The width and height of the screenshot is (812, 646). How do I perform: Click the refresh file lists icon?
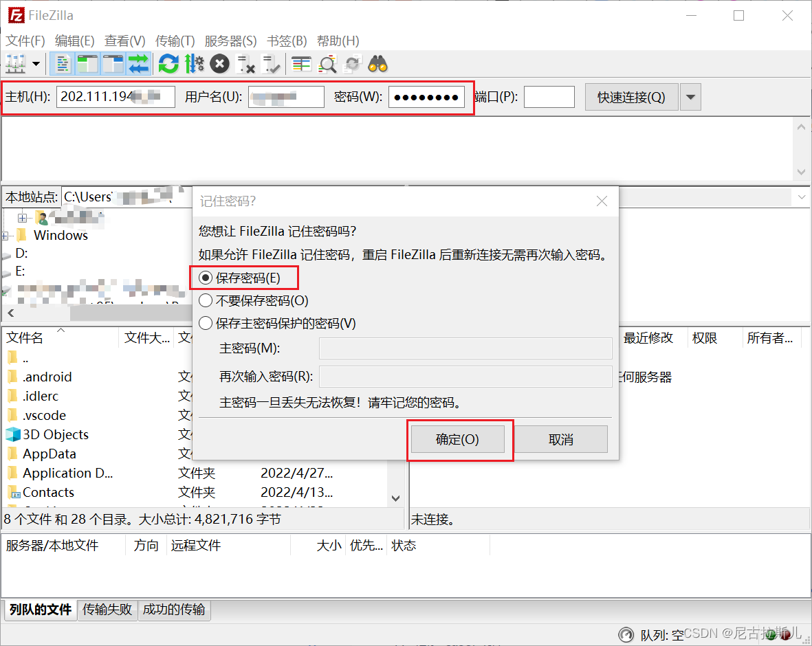(x=168, y=64)
